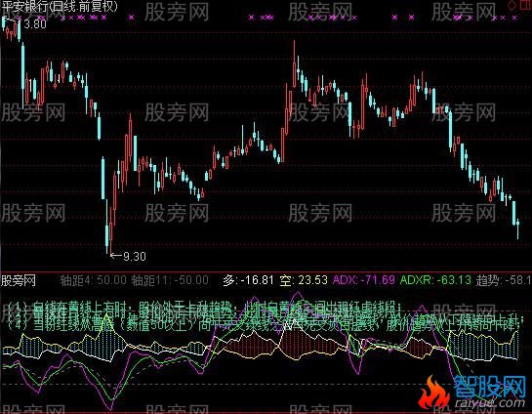Click the purple ADX: -71.69 reading
532x414 pixels.
(364, 280)
